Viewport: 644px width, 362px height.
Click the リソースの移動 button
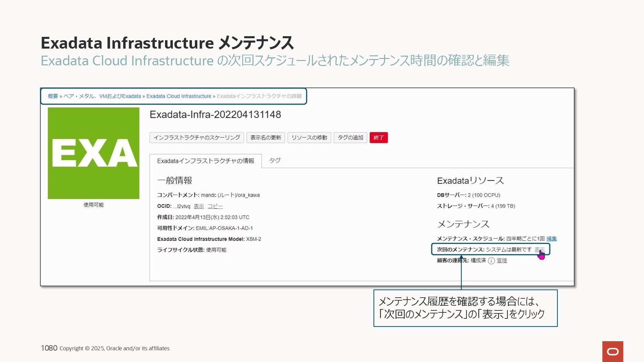(x=309, y=138)
